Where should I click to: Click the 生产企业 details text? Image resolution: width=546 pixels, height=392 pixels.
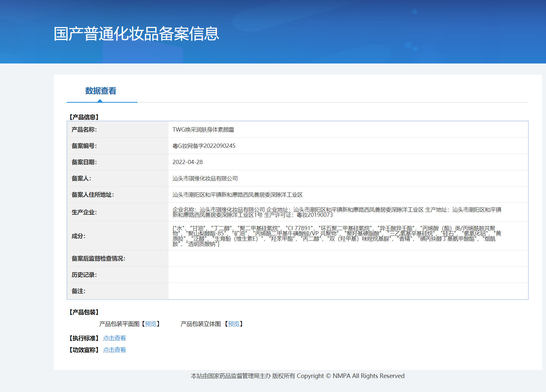pyautogui.click(x=337, y=212)
